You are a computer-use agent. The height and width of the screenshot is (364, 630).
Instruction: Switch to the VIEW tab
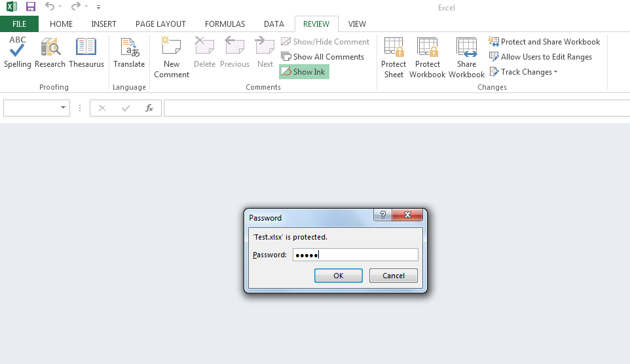(357, 24)
